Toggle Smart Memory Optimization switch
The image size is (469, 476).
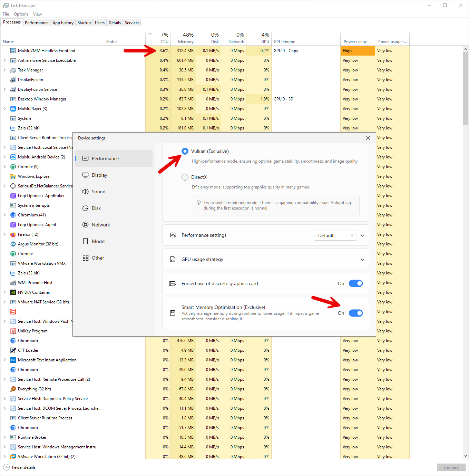tap(356, 313)
